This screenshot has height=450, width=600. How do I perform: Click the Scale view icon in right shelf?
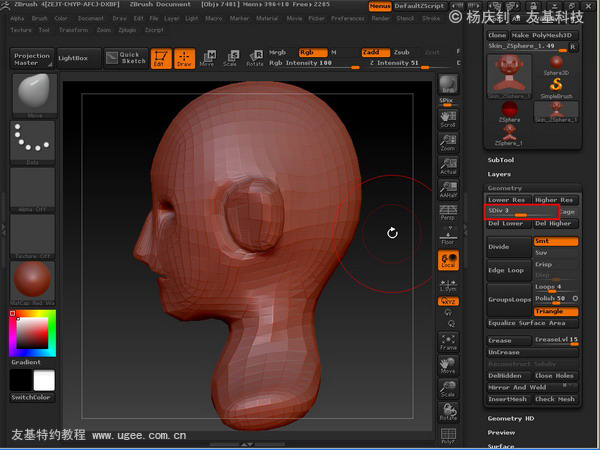pyautogui.click(x=448, y=389)
